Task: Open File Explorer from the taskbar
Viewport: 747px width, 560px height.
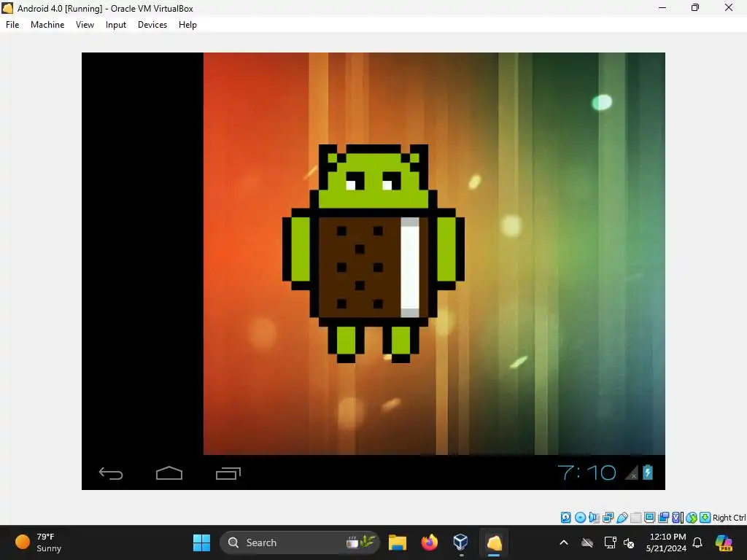Action: click(398, 542)
